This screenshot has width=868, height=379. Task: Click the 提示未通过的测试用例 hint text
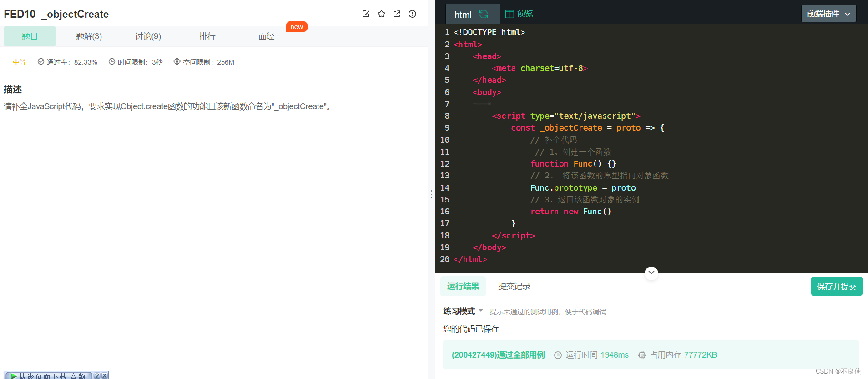(548, 312)
